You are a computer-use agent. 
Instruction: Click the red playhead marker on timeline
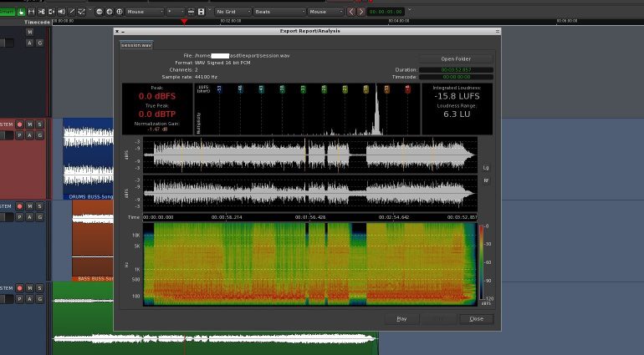tap(184, 21)
